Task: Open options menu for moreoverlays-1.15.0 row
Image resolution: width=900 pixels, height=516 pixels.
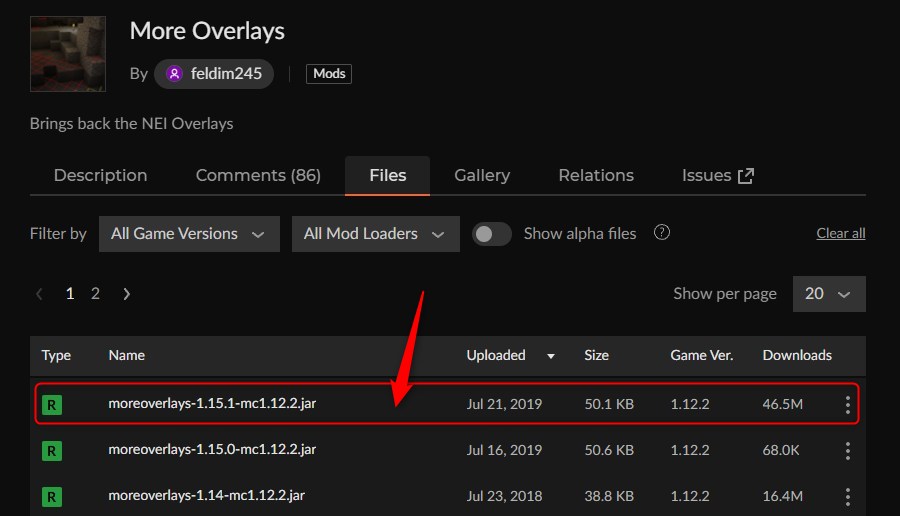Action: pyautogui.click(x=847, y=451)
